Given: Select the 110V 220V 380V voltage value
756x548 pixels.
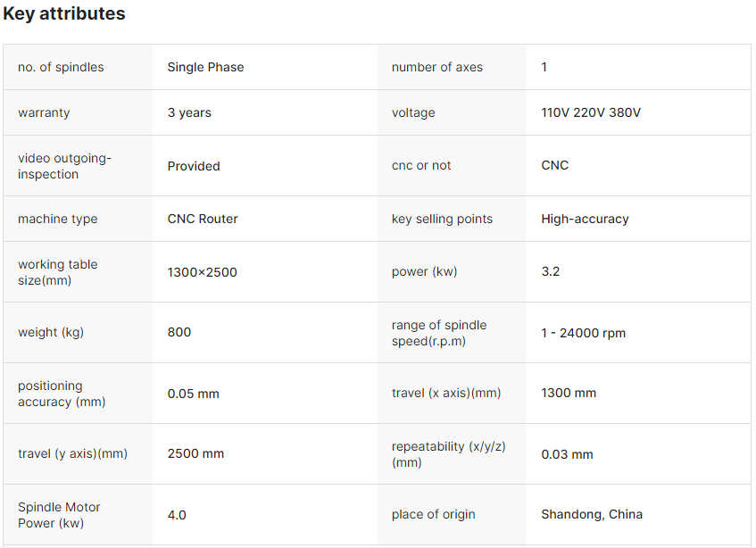Looking at the screenshot, I should click(x=590, y=112).
